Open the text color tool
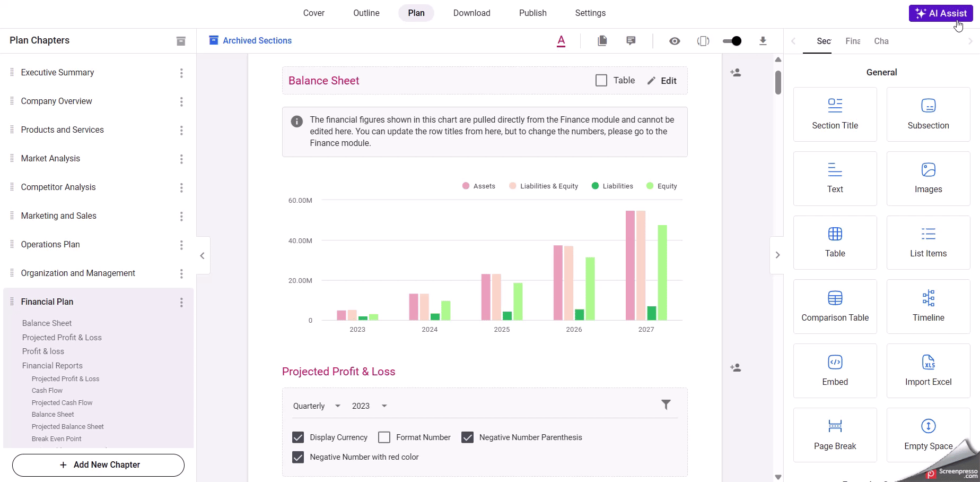The width and height of the screenshot is (980, 482). (561, 41)
